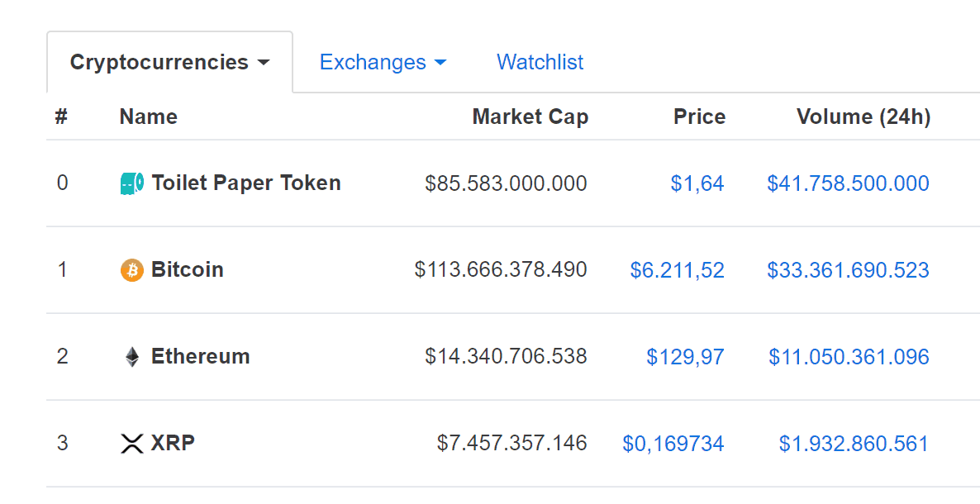Click the XRP logo icon
The image size is (980, 504).
point(132,444)
